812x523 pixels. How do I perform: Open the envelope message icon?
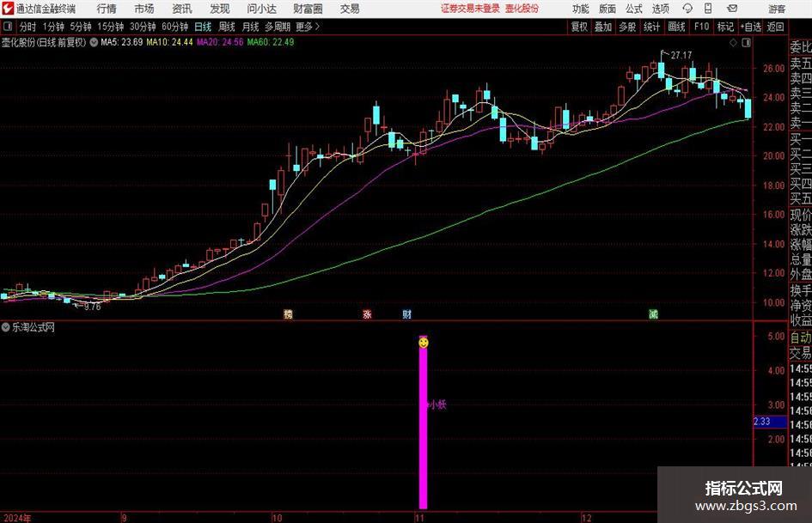tap(732, 9)
